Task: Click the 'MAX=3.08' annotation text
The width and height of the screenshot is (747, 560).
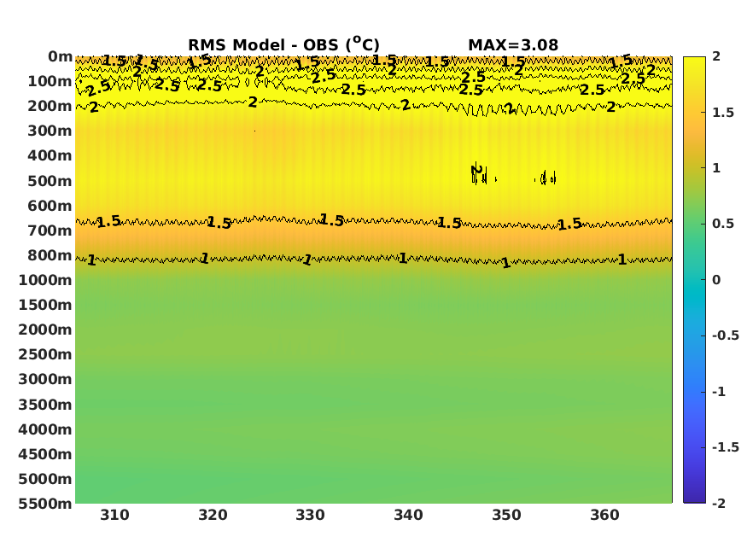Action: (x=513, y=44)
